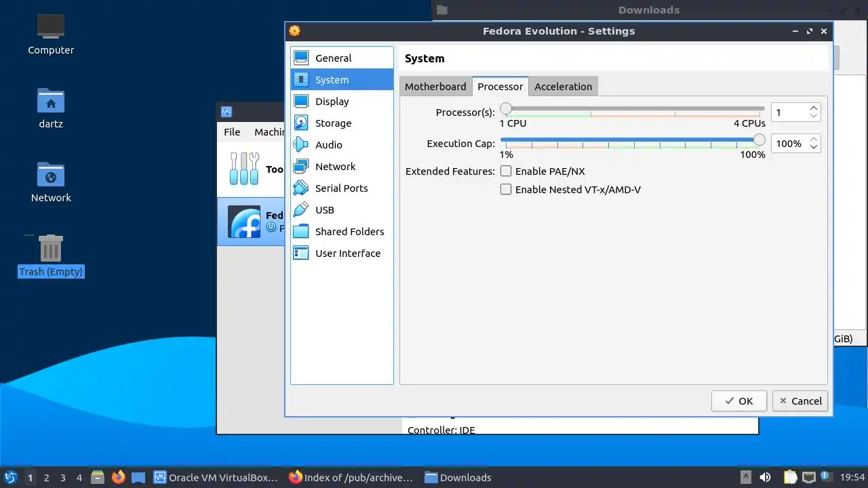Open the Serial Ports settings icon
868x488 pixels.
302,188
